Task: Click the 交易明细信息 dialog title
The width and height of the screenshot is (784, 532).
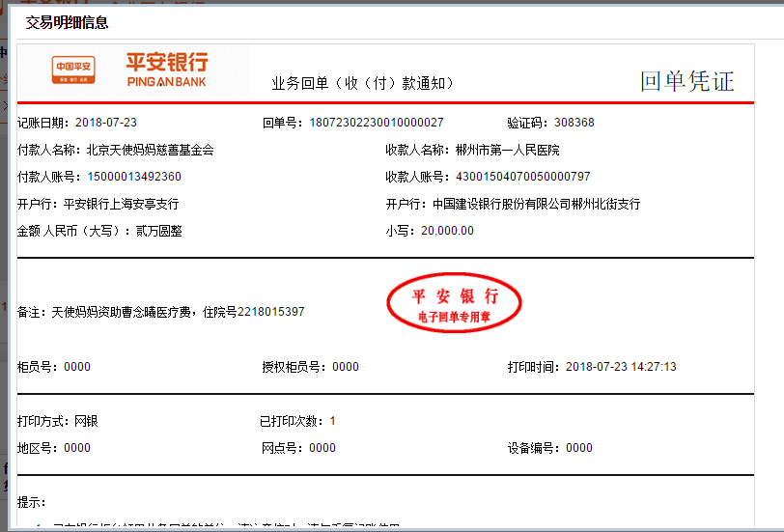Action: (x=67, y=22)
